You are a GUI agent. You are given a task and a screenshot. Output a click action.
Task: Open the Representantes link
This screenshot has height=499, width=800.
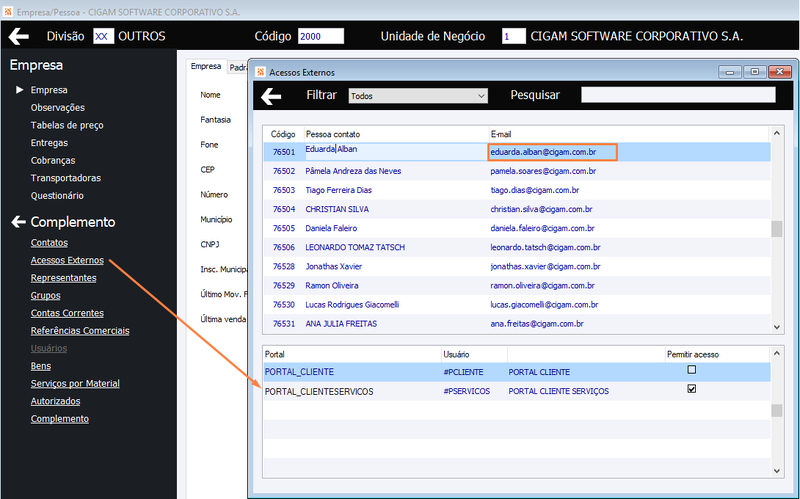tap(63, 278)
